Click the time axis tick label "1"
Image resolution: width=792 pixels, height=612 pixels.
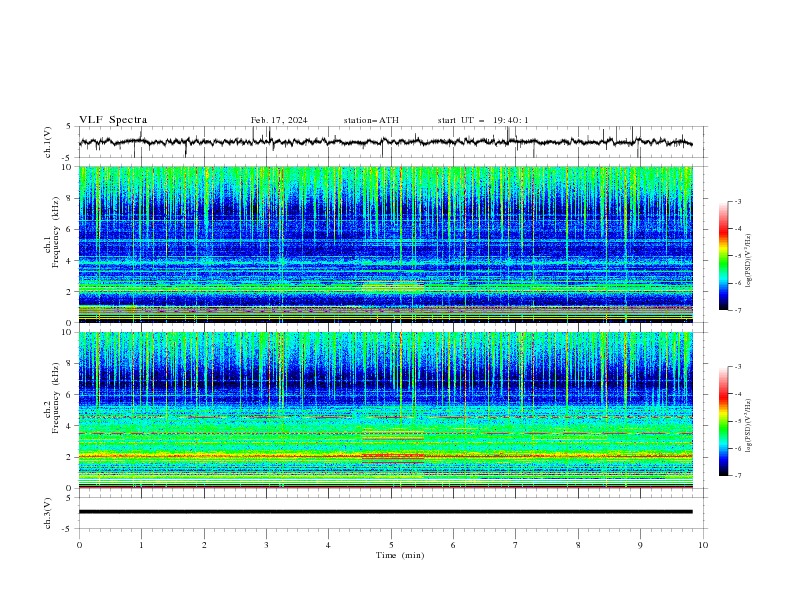pyautogui.click(x=141, y=545)
